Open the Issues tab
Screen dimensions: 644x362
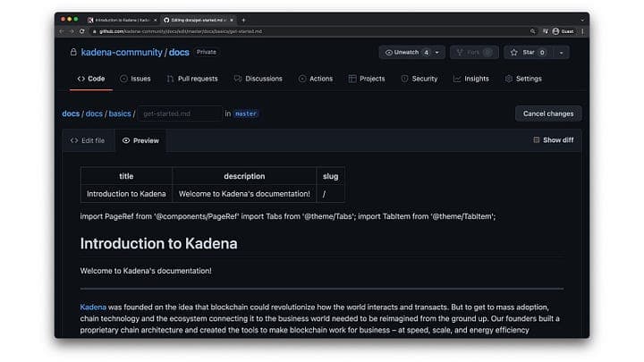pos(135,79)
